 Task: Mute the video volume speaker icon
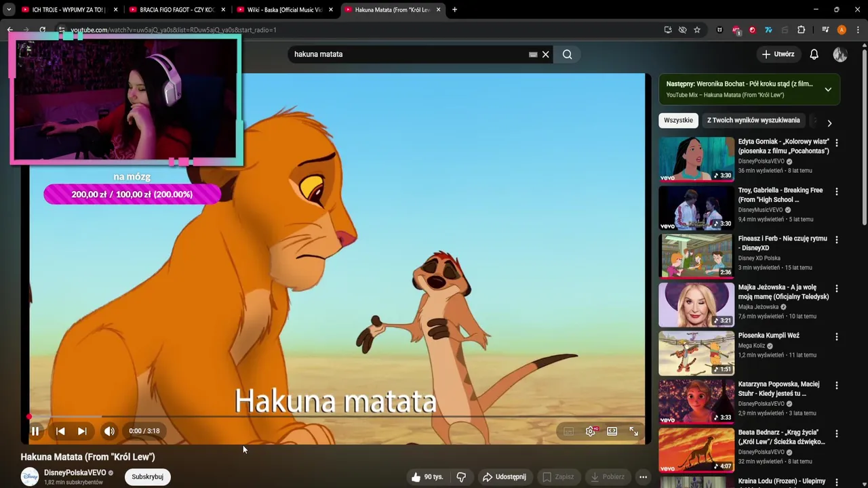(x=109, y=431)
